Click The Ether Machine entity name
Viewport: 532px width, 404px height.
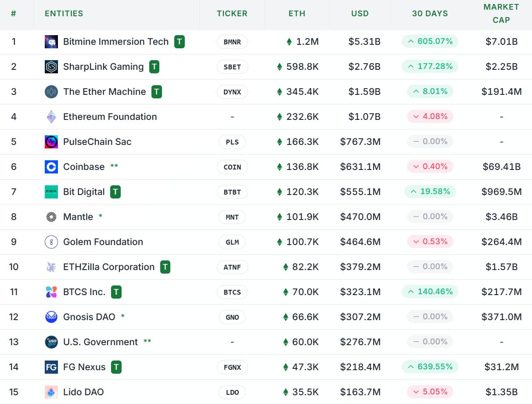point(104,92)
